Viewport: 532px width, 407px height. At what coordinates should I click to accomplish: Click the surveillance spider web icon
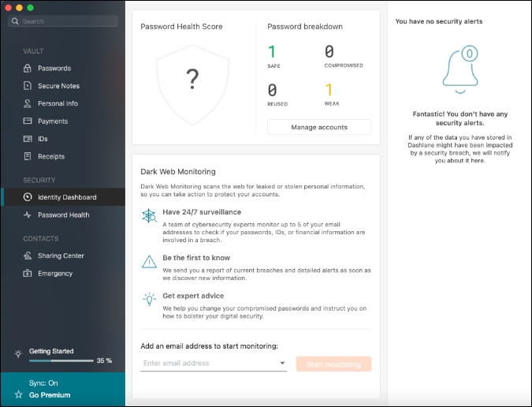(x=149, y=215)
